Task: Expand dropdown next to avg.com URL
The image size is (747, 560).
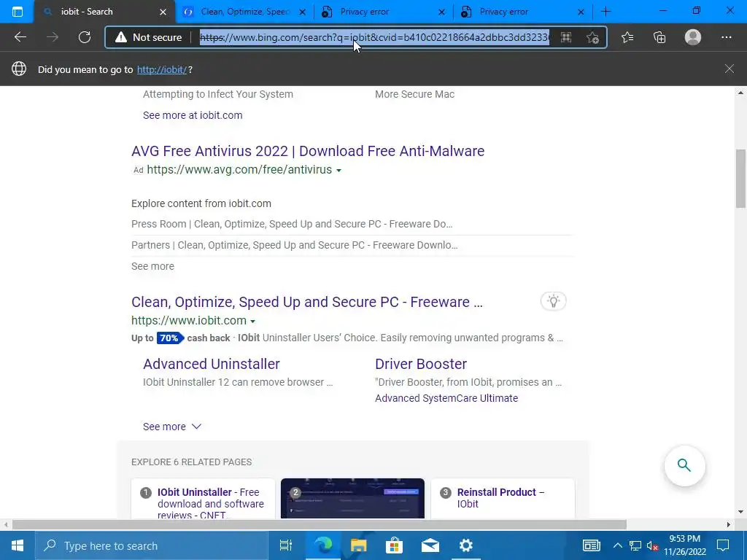Action: click(x=338, y=171)
